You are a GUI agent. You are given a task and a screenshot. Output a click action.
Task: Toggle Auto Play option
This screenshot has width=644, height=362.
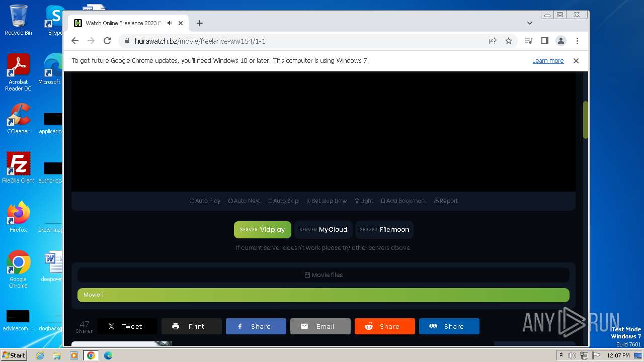click(x=205, y=201)
